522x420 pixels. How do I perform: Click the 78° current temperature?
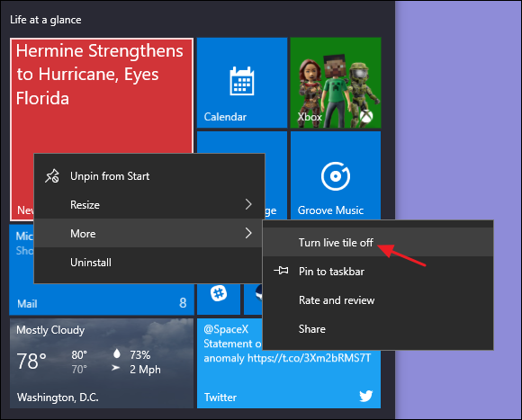click(31, 362)
